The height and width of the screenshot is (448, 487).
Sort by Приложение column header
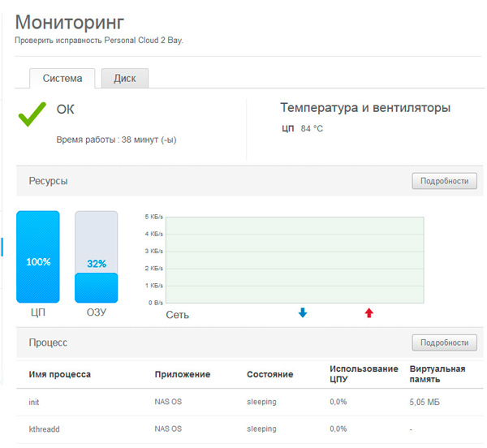tap(182, 374)
